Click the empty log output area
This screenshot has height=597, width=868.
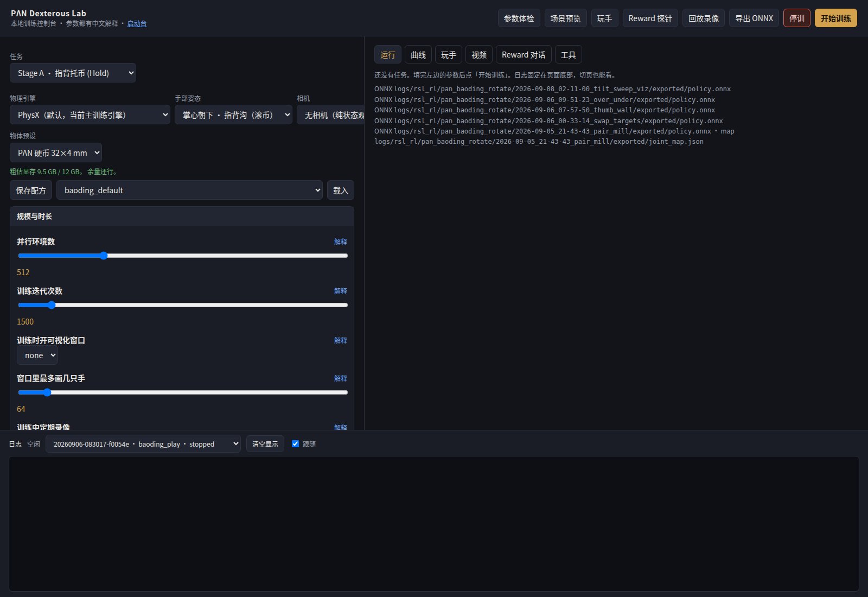[x=434, y=524]
